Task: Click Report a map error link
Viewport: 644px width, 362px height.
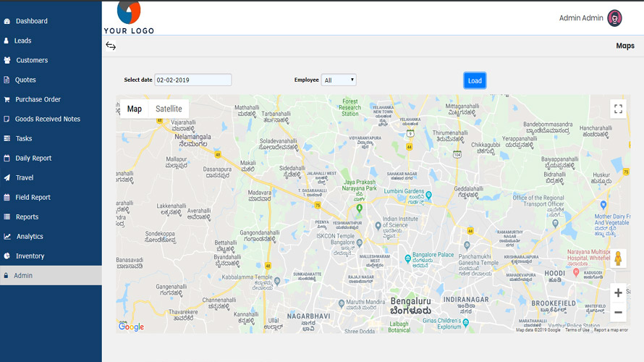Action: tap(611, 330)
